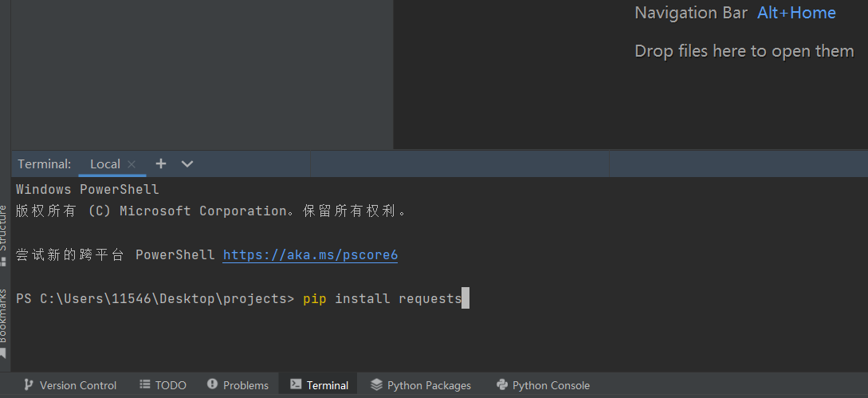Switch to the Terminal tool window tab
Screen dimensions: 868x398
pos(320,385)
